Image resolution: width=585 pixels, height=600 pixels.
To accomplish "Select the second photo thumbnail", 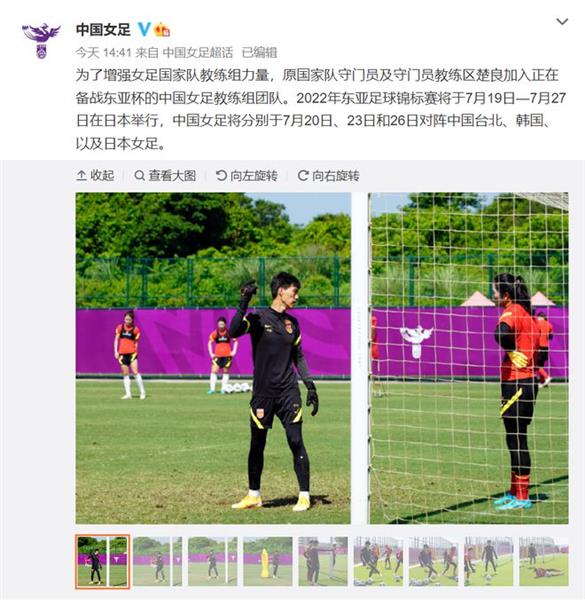I will click(x=158, y=561).
